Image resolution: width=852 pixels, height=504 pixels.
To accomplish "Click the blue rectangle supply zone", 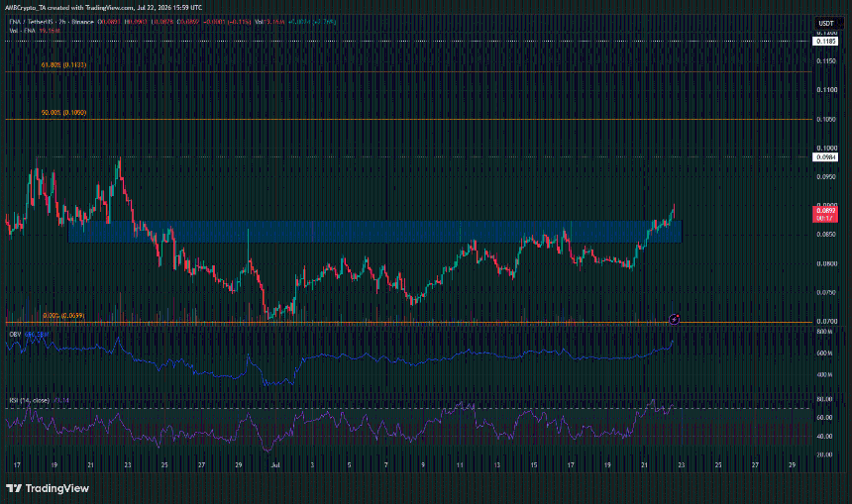I will coord(374,232).
